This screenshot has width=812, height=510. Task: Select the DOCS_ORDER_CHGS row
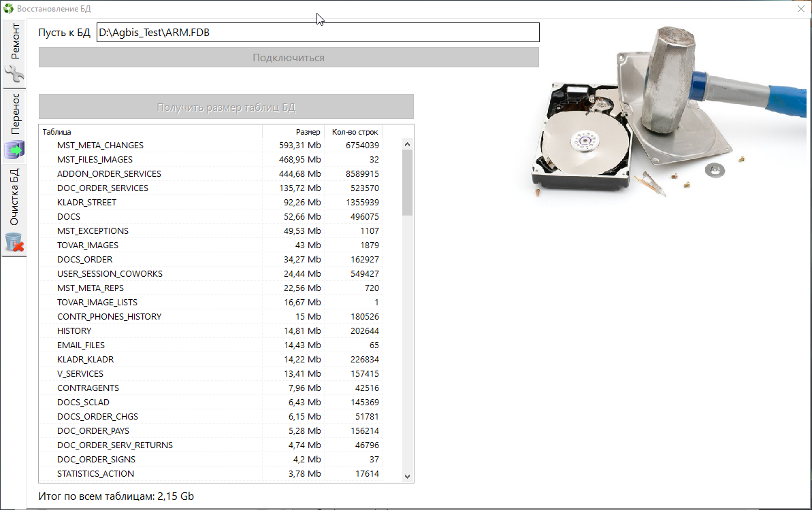click(x=210, y=416)
